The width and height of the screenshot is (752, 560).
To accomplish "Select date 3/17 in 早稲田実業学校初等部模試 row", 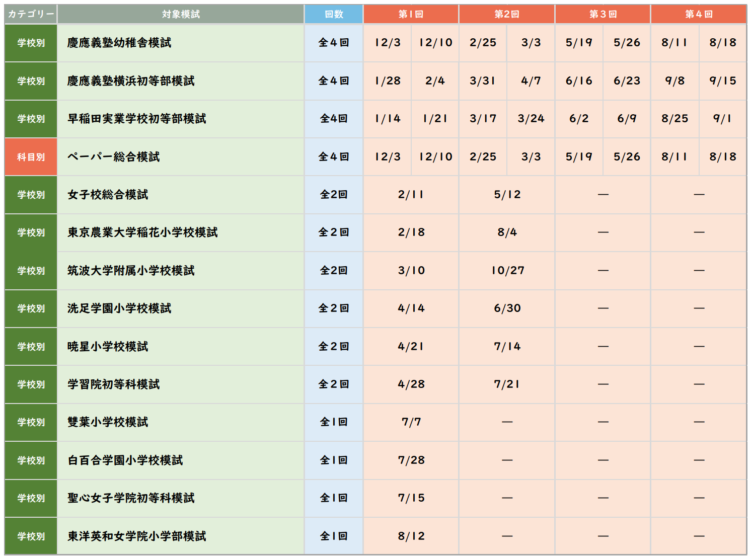I will [x=483, y=119].
